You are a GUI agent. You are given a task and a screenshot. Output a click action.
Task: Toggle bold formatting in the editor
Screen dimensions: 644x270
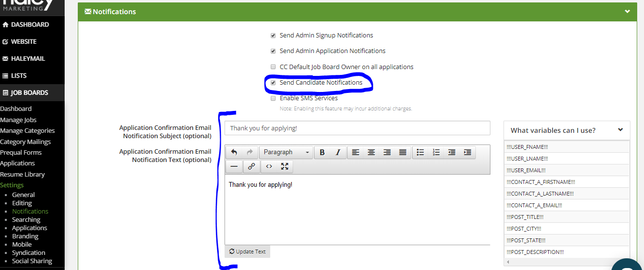coord(322,152)
